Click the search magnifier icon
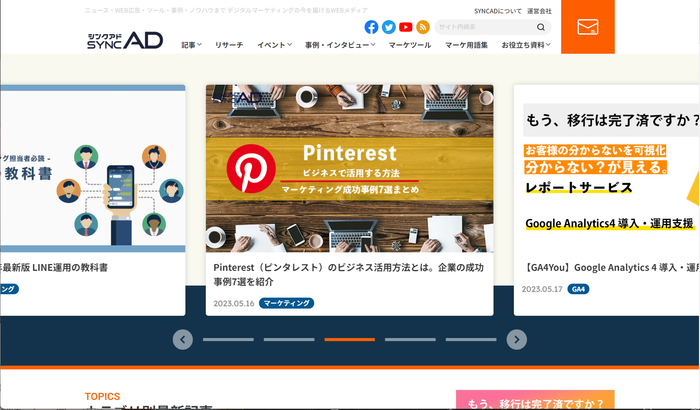This screenshot has height=410, width=700. pyautogui.click(x=541, y=27)
